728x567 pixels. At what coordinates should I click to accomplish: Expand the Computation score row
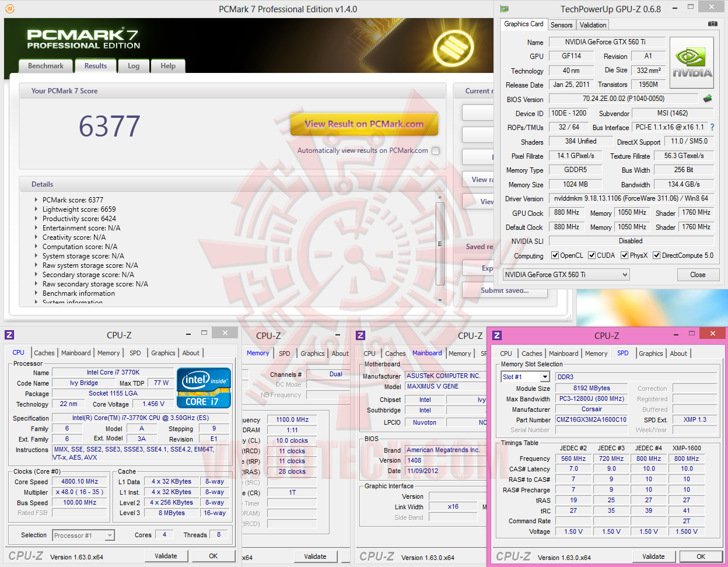click(37, 246)
